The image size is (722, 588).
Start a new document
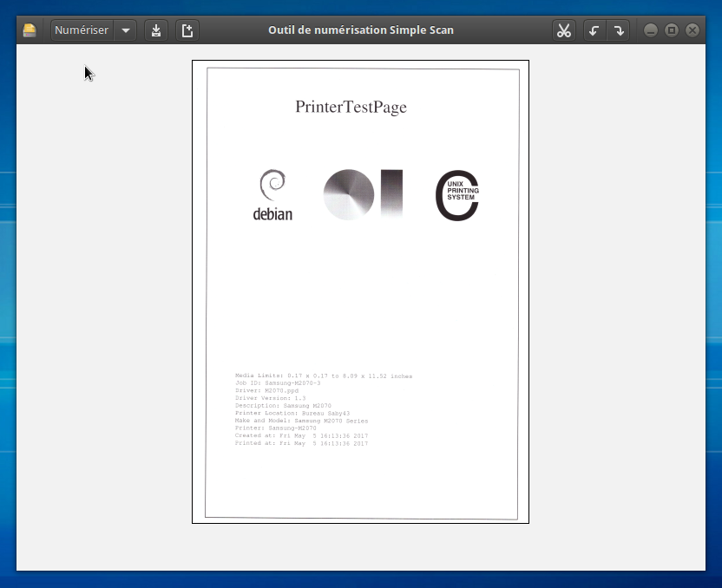tap(187, 30)
